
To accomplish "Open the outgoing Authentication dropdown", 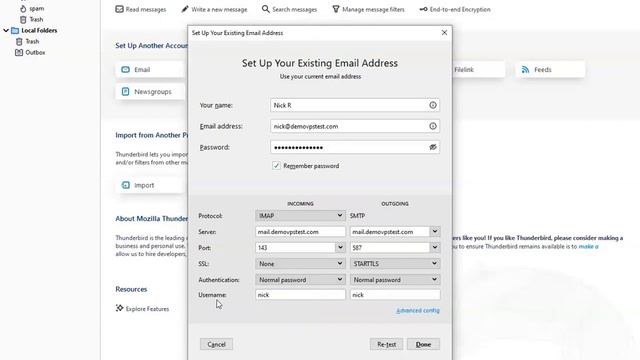I will click(x=395, y=280).
